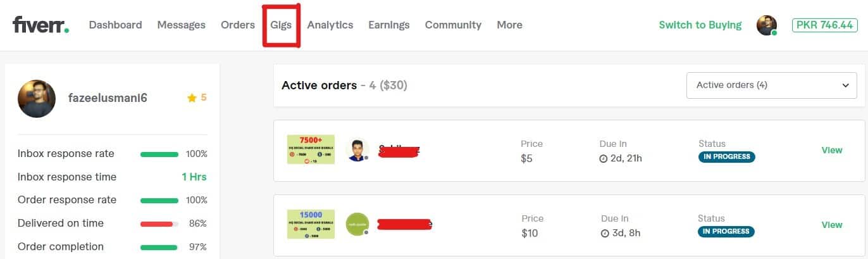Click the Delivered on time progress bar
Image resolution: width=868 pixels, height=259 pixels.
tap(159, 224)
